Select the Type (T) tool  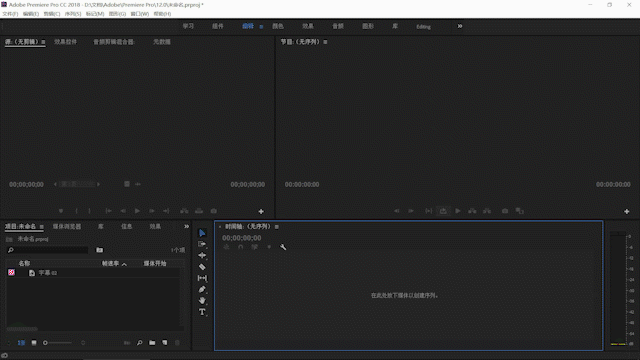[202, 312]
